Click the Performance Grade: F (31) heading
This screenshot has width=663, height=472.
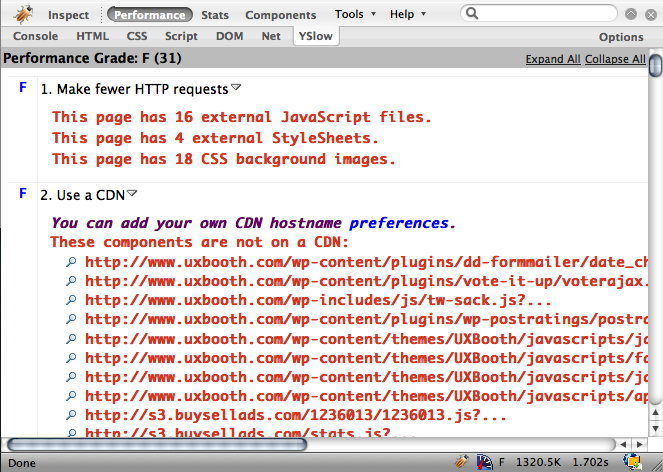pyautogui.click(x=92, y=58)
